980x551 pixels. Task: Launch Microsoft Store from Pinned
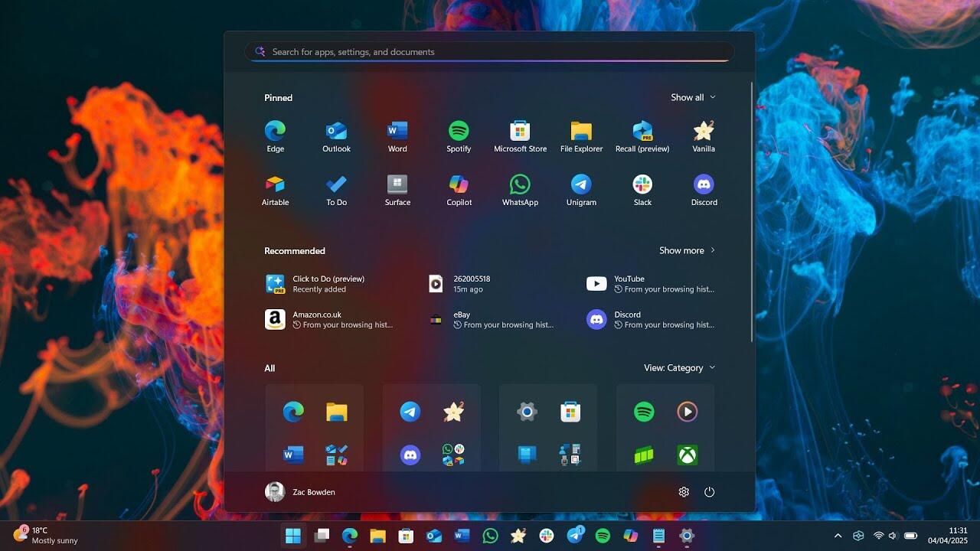(x=520, y=137)
